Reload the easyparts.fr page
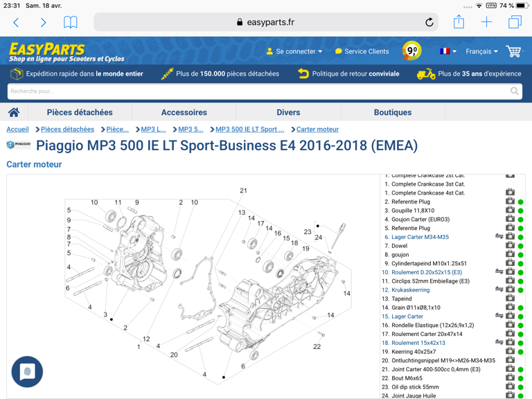The width and height of the screenshot is (532, 399). tap(429, 22)
